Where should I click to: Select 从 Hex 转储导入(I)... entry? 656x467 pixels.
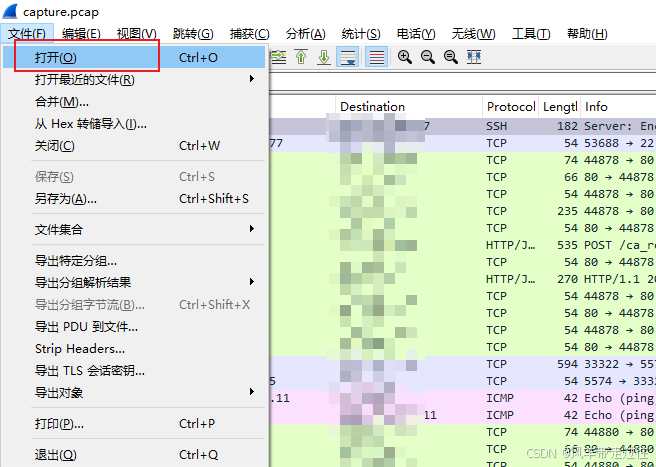pyautogui.click(x=134, y=123)
